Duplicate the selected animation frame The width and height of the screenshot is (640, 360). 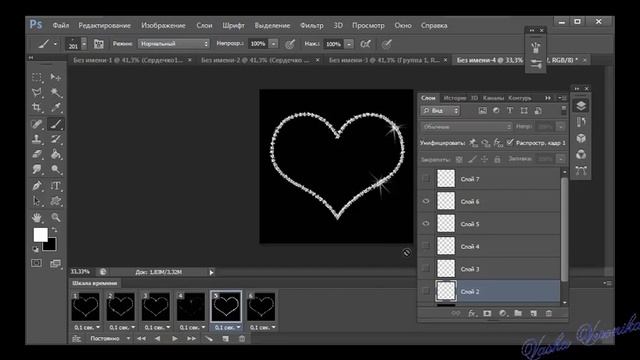coord(225,338)
